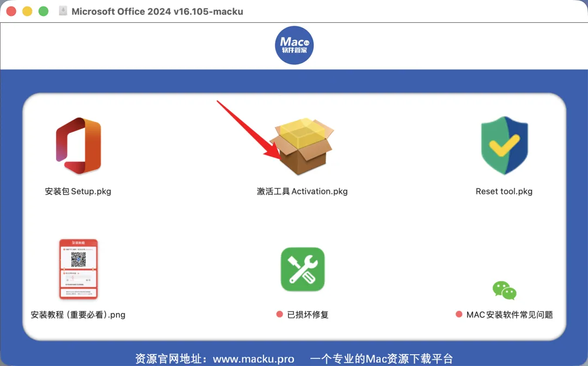The image size is (588, 366).
Task: Open the Office Setup.pkg installer icon
Action: click(78, 145)
